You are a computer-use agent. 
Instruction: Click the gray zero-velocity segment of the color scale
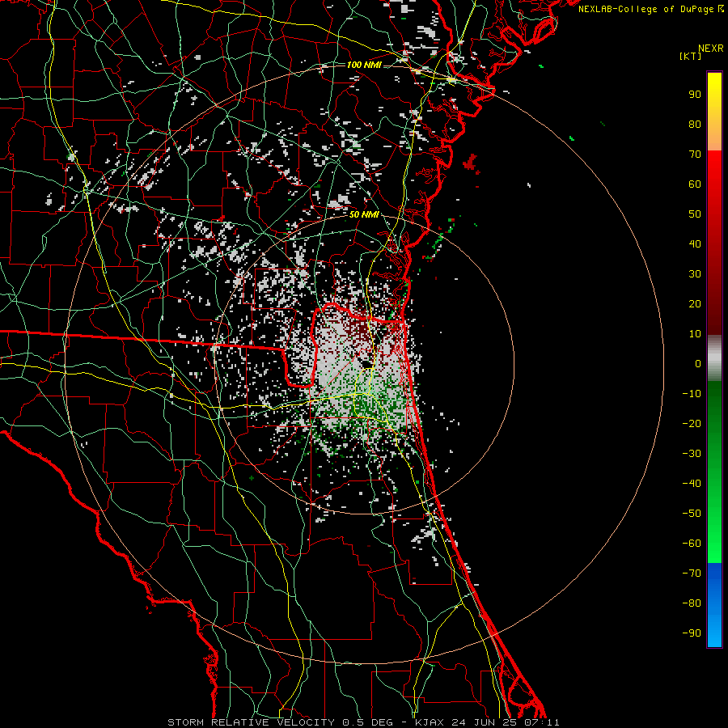[714, 358]
